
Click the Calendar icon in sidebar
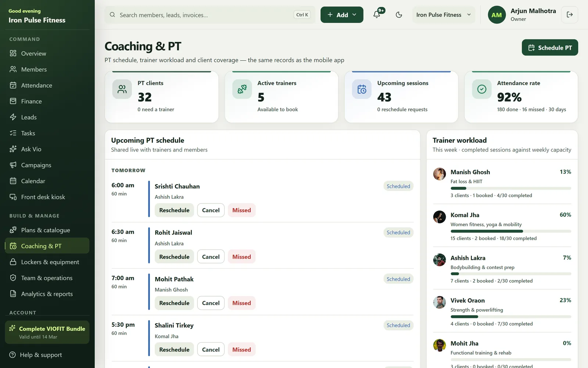13,181
